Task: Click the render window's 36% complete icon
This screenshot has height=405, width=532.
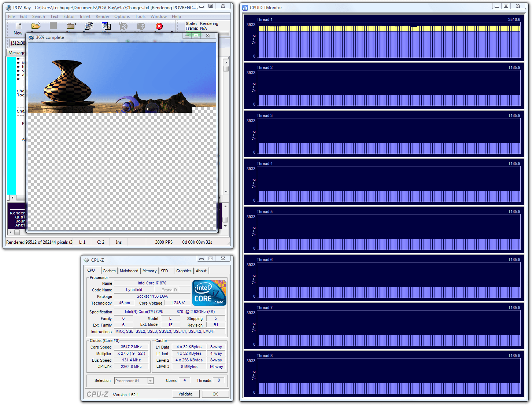Action: (32, 37)
